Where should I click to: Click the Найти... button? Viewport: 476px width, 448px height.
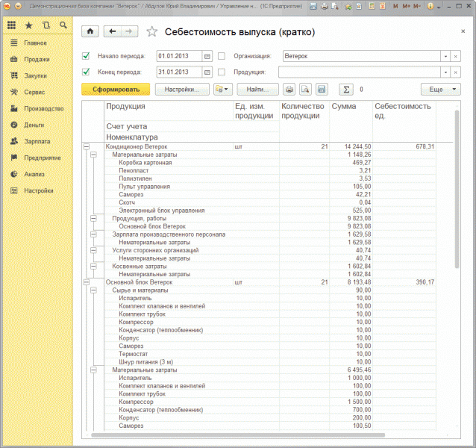257,90
